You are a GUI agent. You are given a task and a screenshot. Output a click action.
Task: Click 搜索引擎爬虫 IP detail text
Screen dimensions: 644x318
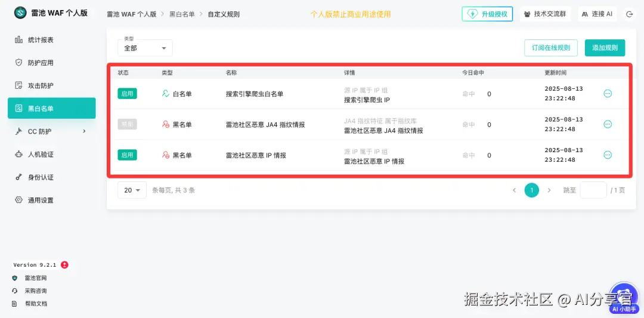367,100
